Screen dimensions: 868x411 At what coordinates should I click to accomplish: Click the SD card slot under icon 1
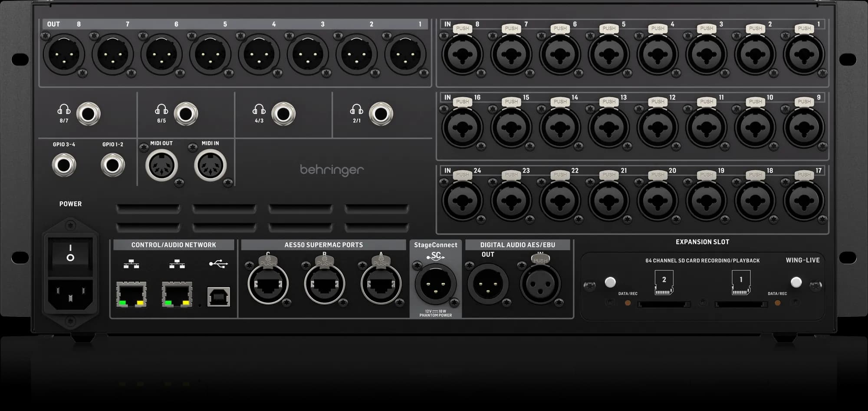741,305
